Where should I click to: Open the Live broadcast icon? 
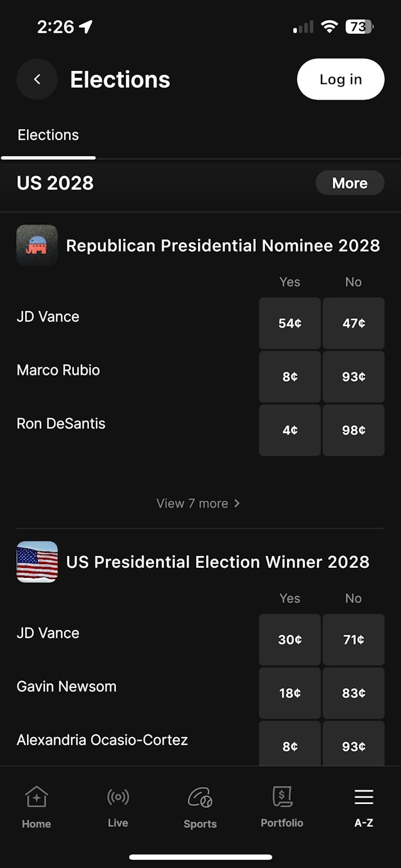[x=118, y=797]
